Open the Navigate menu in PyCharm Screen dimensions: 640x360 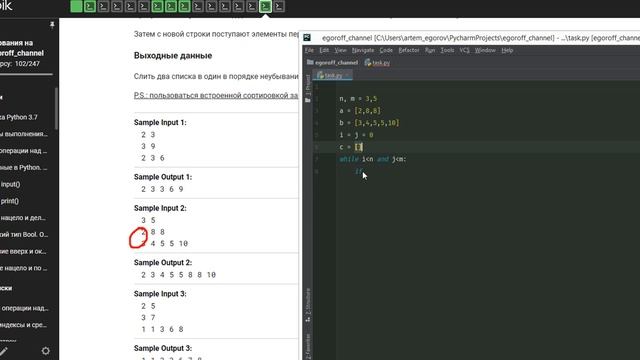[363, 50]
